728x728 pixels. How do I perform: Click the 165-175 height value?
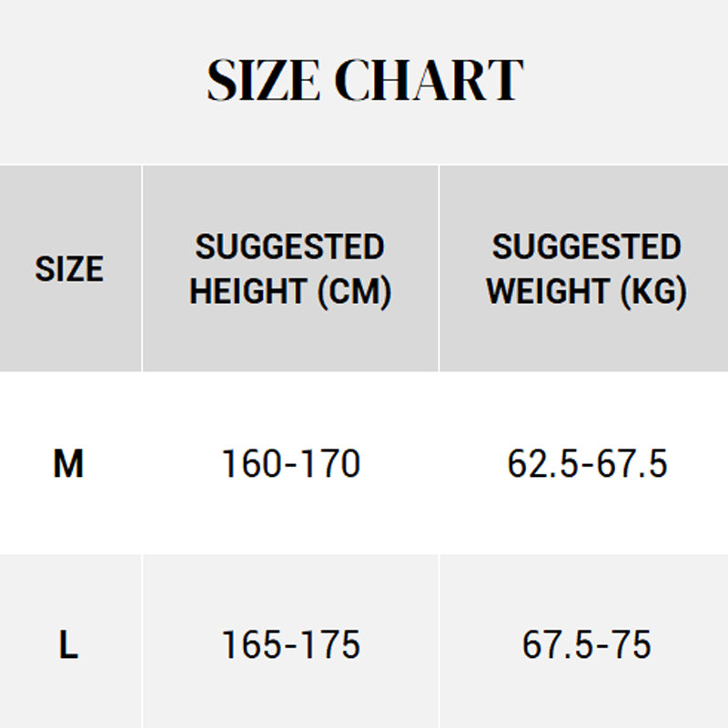[291, 644]
